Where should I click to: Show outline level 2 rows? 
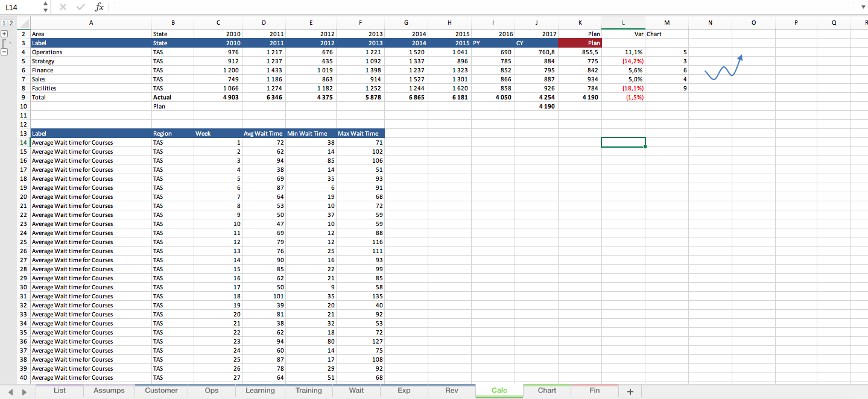coord(13,22)
